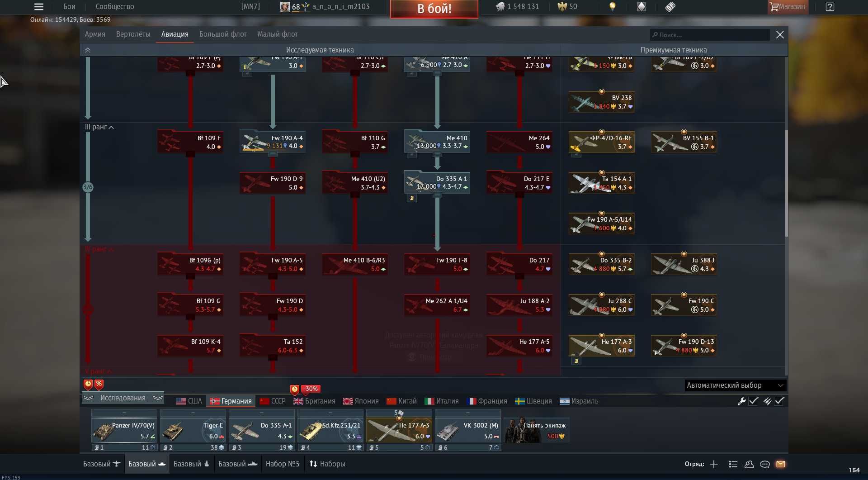Image resolution: width=868 pixels, height=480 pixels.
Task: Open the Магазин shop cart
Action: click(x=788, y=7)
